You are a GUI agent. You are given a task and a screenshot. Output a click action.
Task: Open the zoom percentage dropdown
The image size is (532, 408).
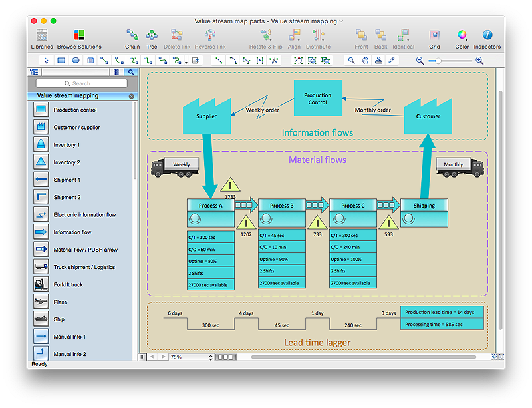click(x=211, y=357)
